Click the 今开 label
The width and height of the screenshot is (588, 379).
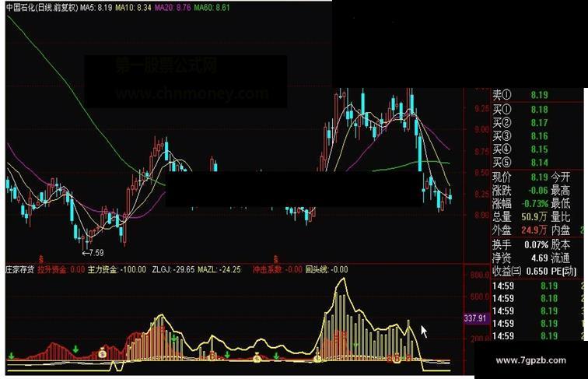[561, 177]
